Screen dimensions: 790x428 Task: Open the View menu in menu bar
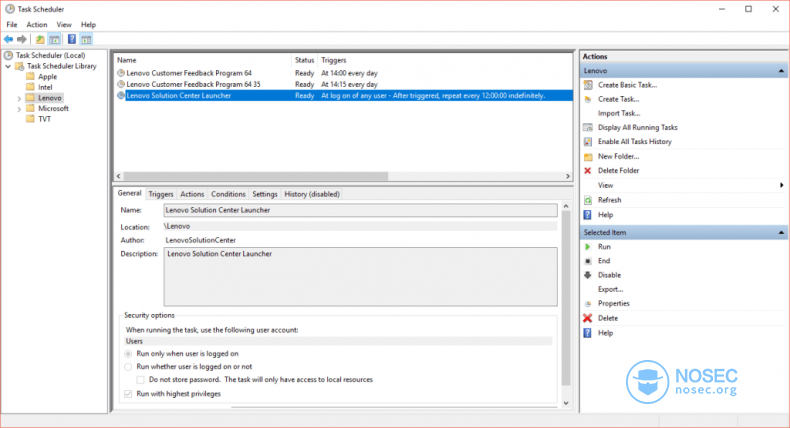pos(64,24)
